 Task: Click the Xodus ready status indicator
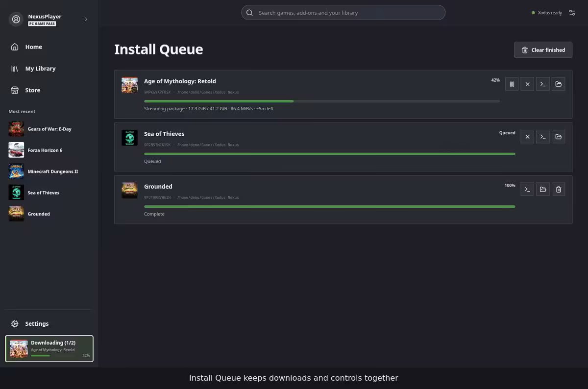point(547,13)
